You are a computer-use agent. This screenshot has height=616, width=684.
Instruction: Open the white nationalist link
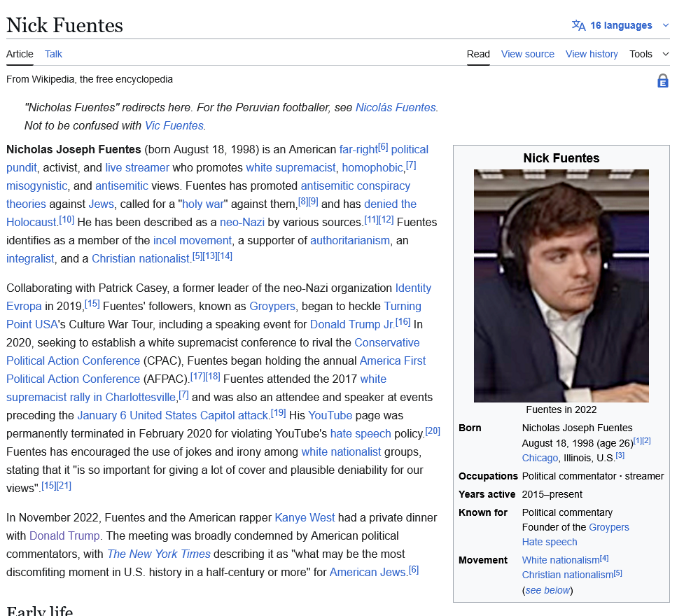point(341,452)
